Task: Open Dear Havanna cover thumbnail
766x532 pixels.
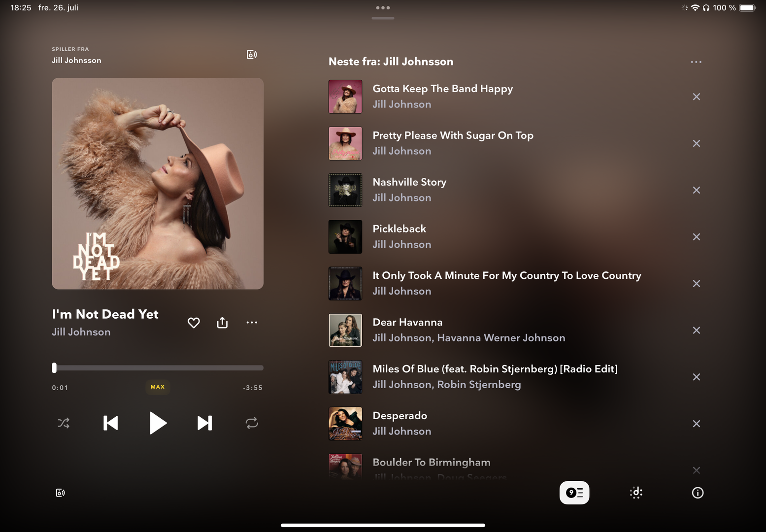Action: [345, 330]
